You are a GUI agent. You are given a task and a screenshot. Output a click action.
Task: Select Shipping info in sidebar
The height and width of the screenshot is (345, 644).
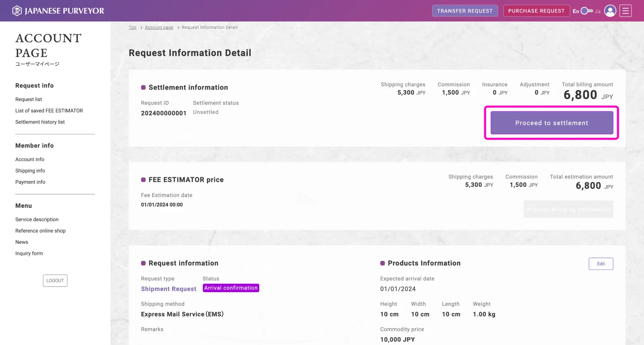(30, 171)
